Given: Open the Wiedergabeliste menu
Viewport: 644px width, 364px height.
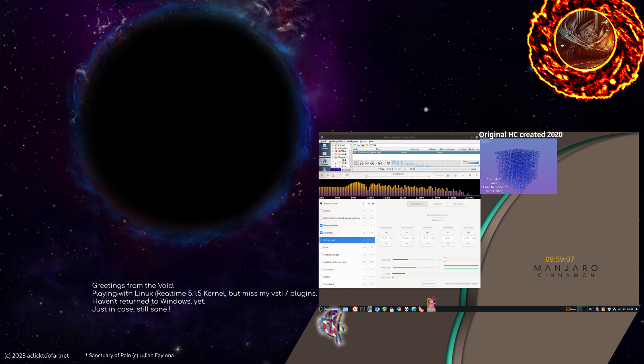Looking at the screenshot, I should tap(337, 141).
